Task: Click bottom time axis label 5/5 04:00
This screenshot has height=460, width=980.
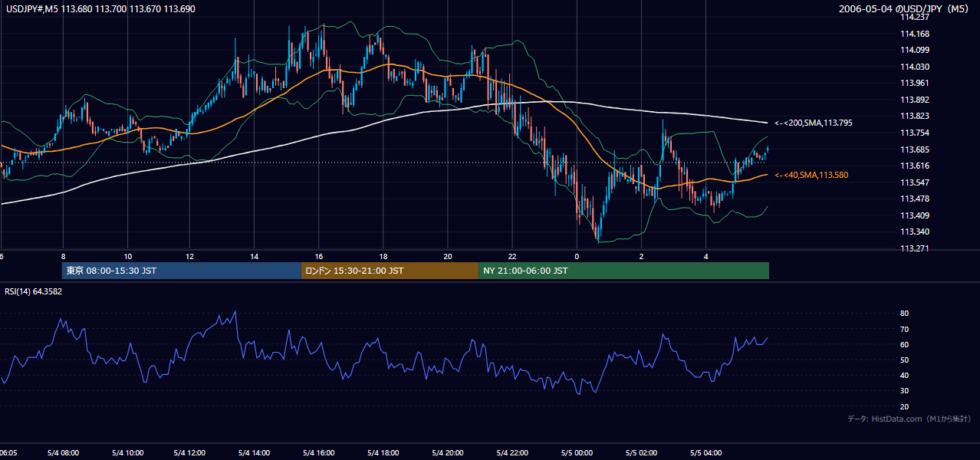Action: pyautogui.click(x=705, y=453)
